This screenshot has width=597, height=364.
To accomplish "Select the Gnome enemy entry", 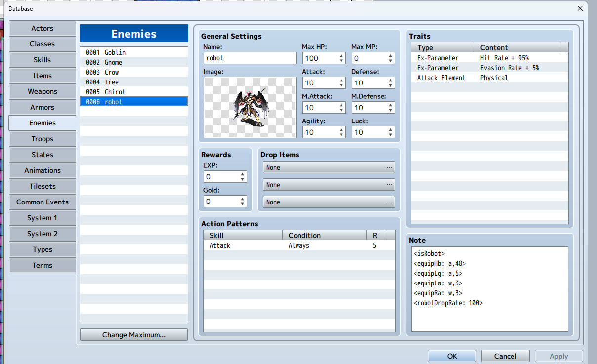I will coord(134,62).
